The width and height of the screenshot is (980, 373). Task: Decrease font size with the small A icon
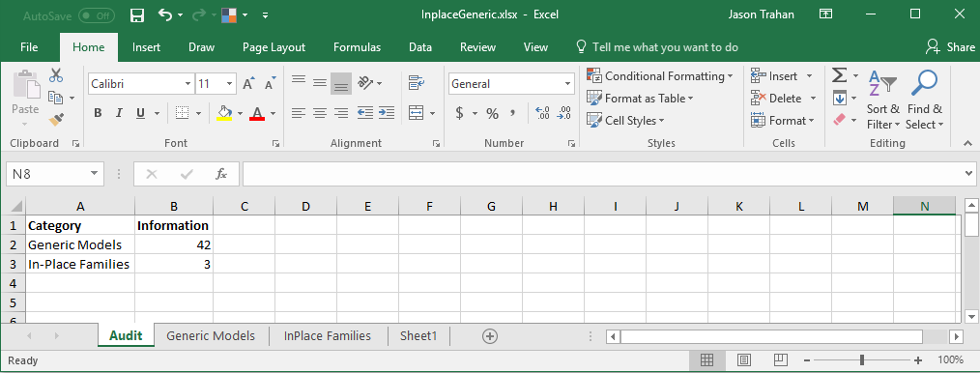(x=270, y=84)
